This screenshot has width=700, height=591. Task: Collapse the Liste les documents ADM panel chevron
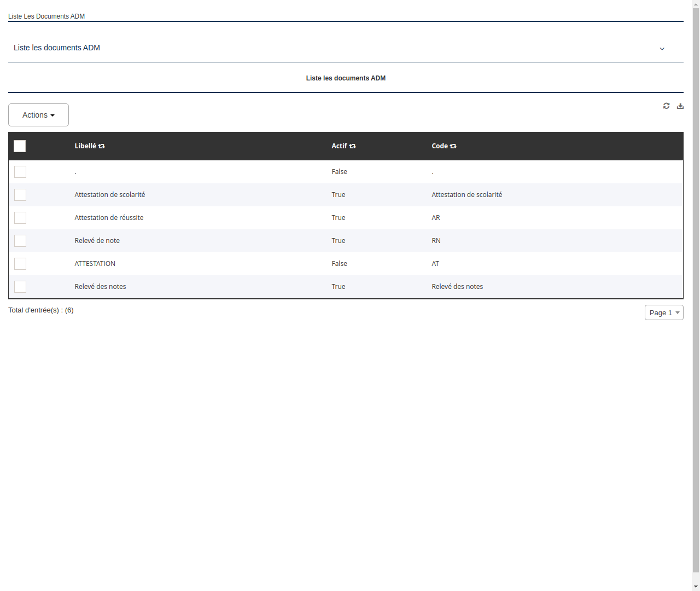click(x=662, y=49)
